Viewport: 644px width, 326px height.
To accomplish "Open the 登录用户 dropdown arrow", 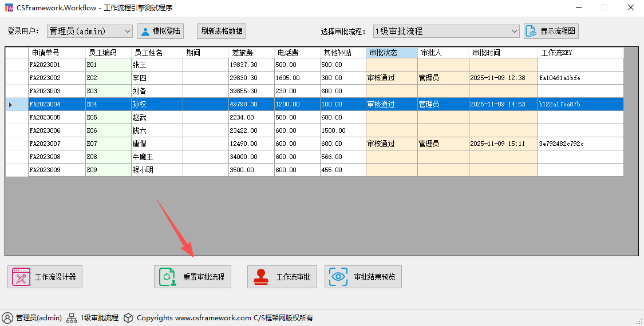I will point(128,31).
